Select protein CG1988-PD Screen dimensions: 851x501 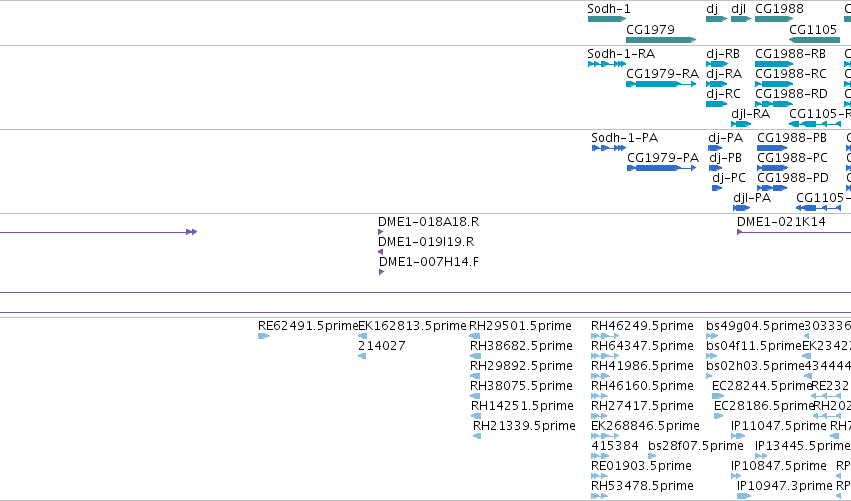[772, 188]
